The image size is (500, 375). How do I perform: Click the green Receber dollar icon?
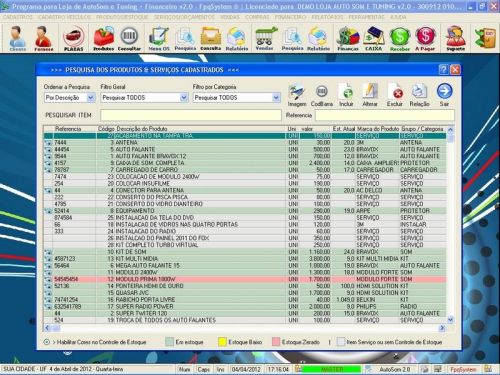tap(400, 38)
